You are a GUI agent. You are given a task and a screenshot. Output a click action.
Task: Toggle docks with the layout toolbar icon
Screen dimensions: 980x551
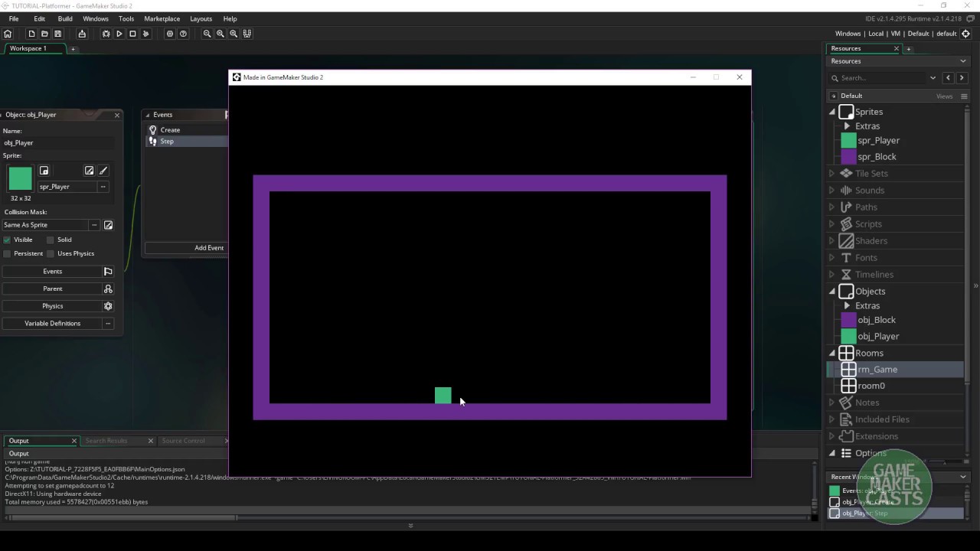[247, 34]
